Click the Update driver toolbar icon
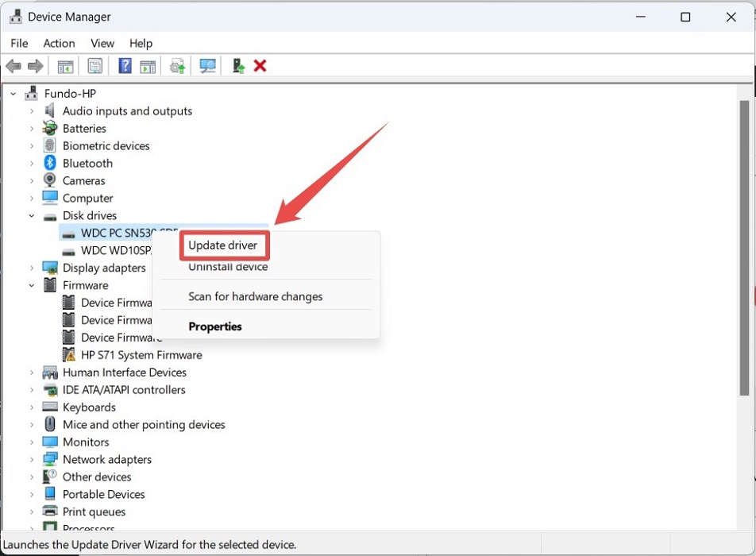 click(176, 65)
